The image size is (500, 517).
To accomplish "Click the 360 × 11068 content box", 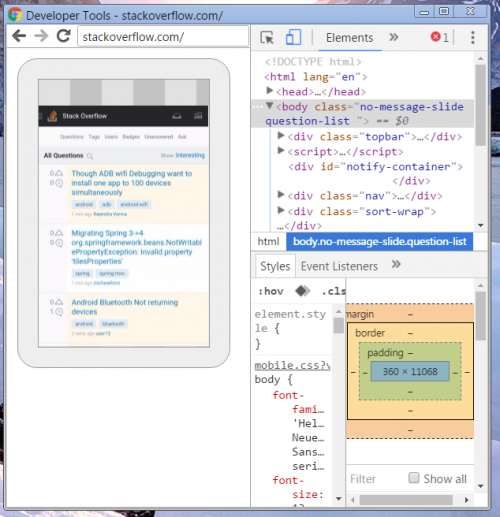I will [410, 371].
